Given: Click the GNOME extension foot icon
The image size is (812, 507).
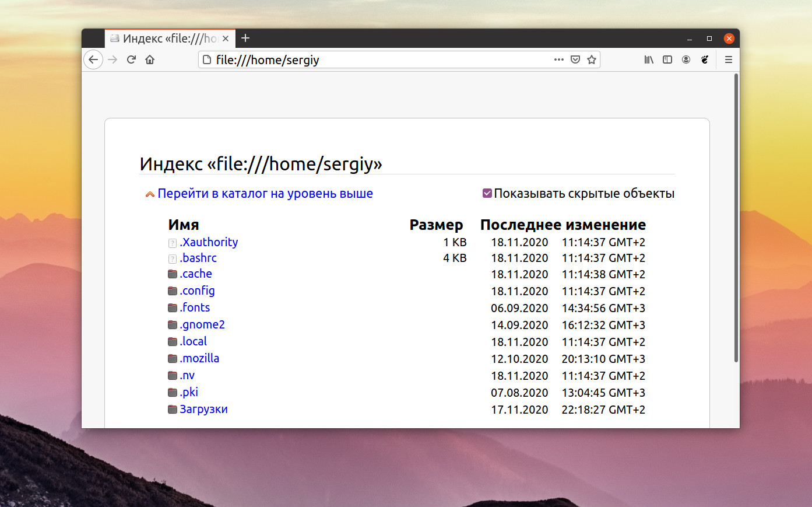Looking at the screenshot, I should (705, 60).
